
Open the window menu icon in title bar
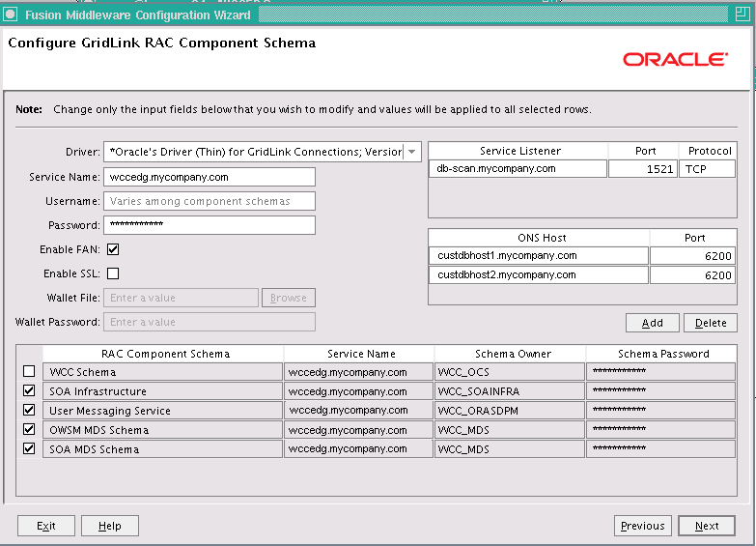tap(10, 14)
